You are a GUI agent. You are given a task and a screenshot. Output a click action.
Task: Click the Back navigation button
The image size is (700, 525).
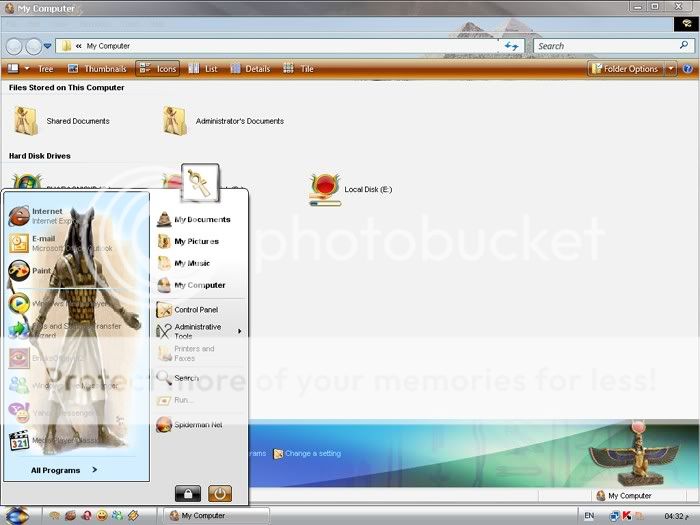pyautogui.click(x=14, y=46)
